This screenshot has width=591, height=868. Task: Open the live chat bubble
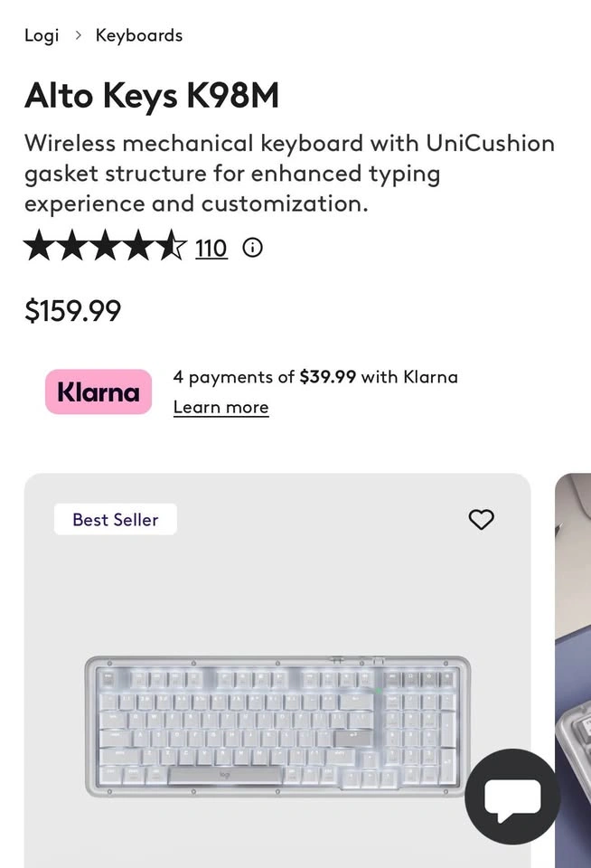(512, 796)
